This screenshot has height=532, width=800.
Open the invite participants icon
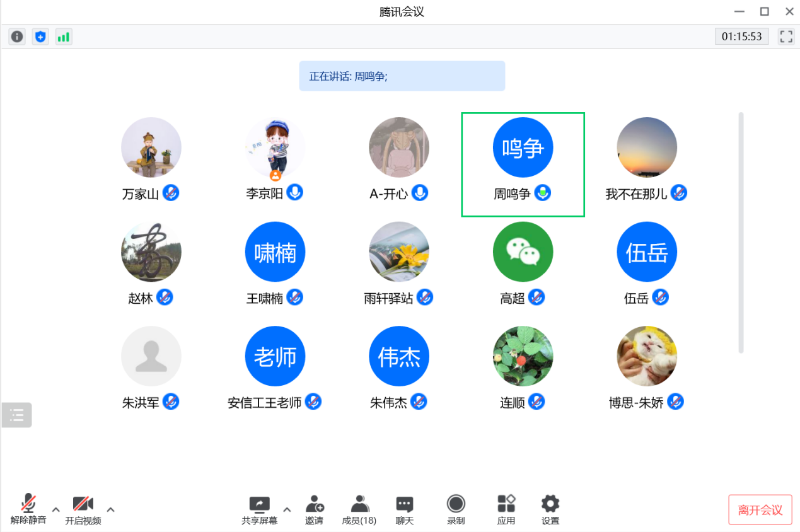(314, 509)
